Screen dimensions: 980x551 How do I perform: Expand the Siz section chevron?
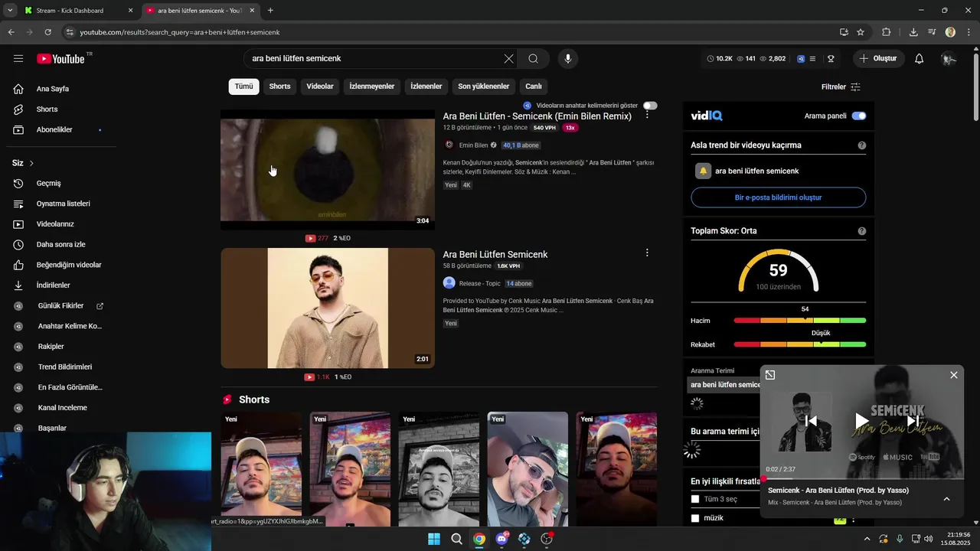point(31,163)
